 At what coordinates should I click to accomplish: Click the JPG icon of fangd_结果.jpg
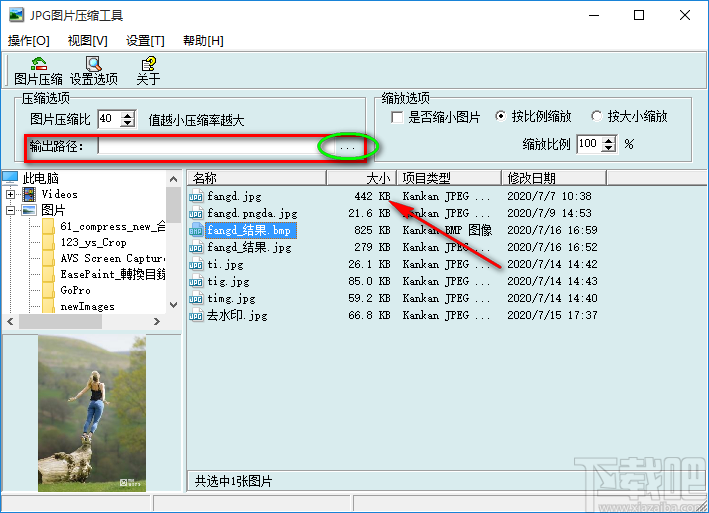click(x=196, y=247)
